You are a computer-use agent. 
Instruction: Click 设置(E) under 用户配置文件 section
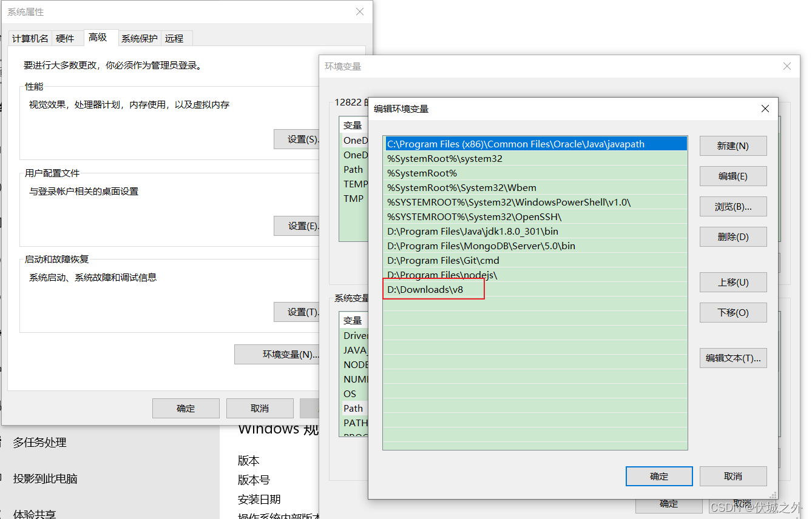pos(297,226)
